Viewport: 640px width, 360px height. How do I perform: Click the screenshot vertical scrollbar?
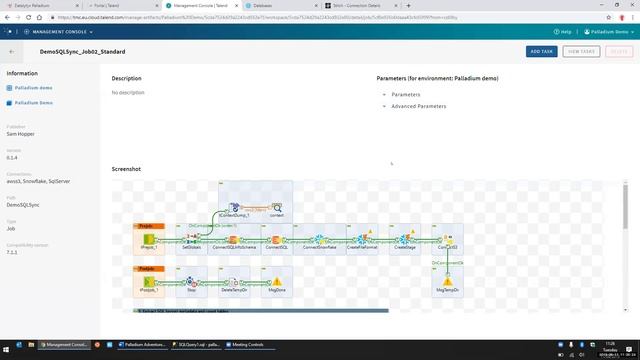coord(625,207)
